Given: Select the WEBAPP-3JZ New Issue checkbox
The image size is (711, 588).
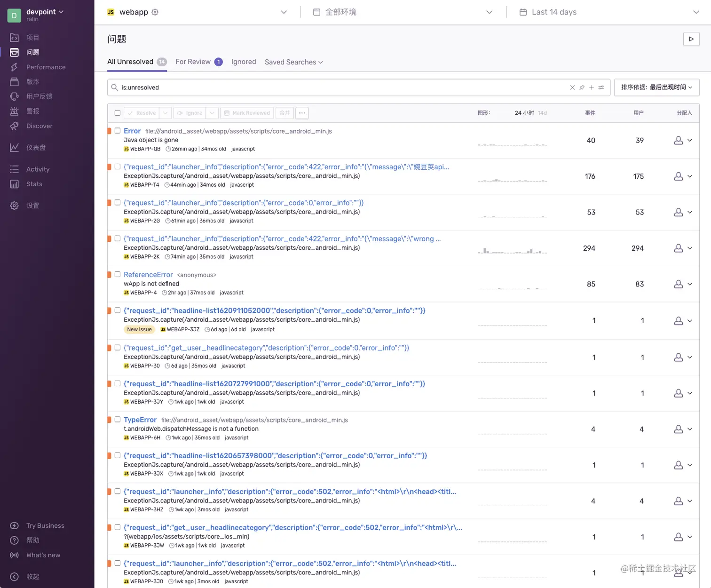Looking at the screenshot, I should click(x=118, y=310).
